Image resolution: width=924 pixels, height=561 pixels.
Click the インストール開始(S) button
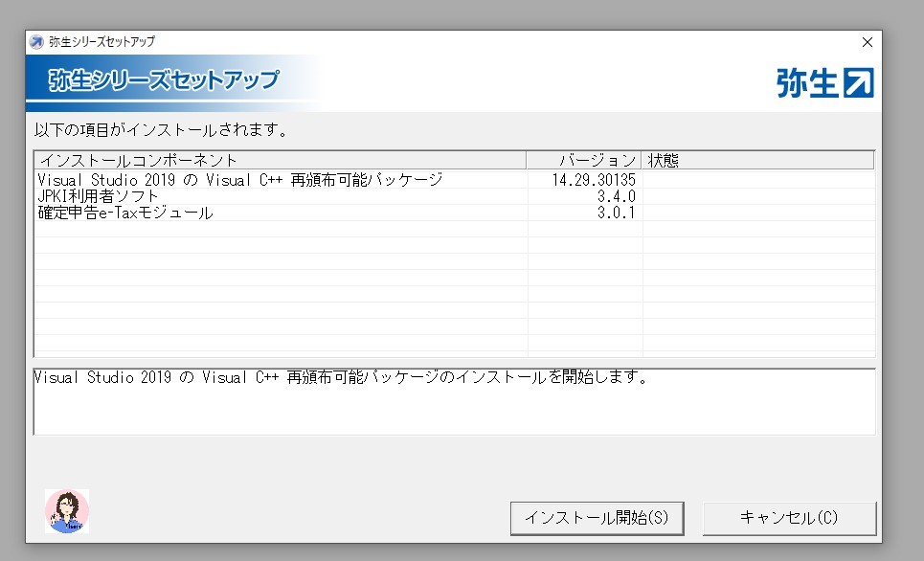597,518
